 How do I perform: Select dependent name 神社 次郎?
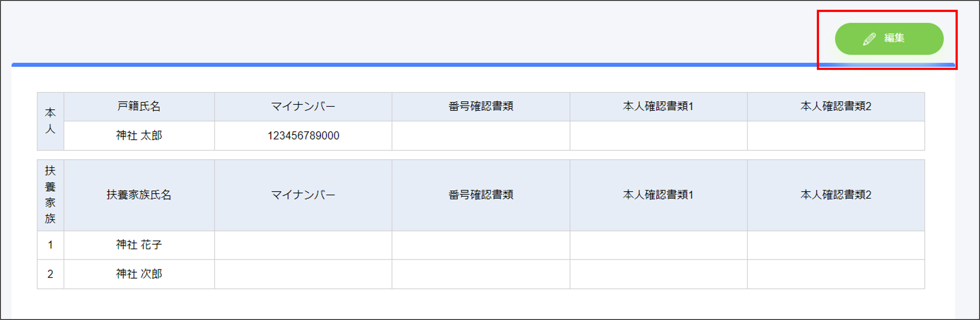139,274
